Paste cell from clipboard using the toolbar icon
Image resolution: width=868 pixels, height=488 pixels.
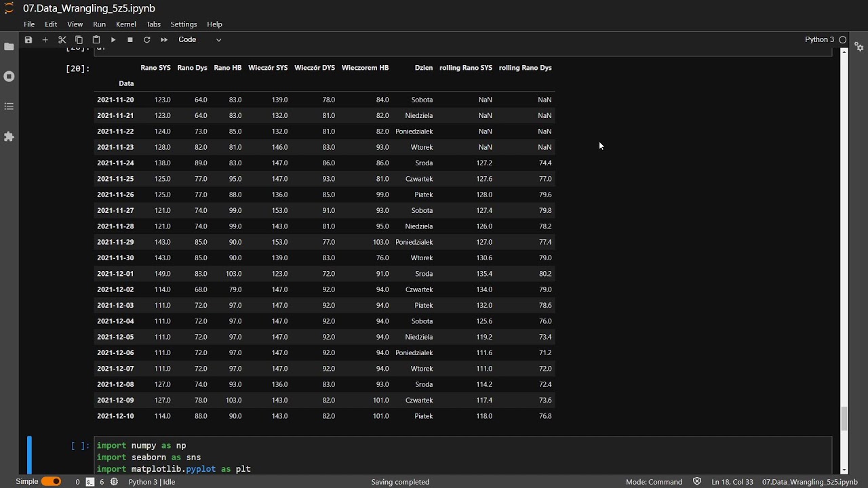[96, 40]
